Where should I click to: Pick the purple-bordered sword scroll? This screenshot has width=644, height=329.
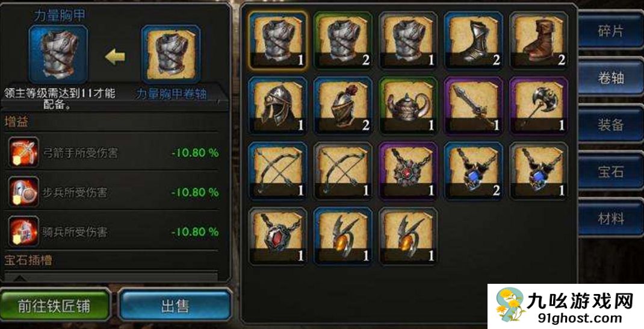click(x=474, y=105)
